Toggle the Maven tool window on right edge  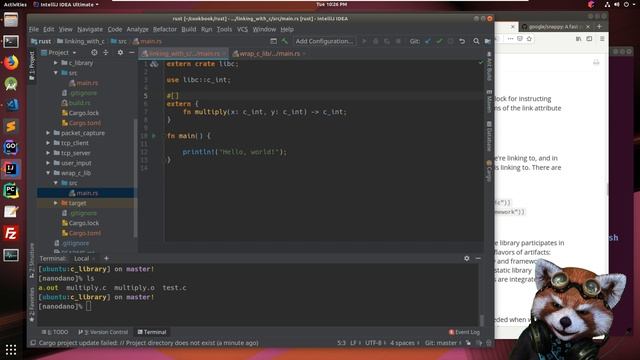[x=489, y=101]
